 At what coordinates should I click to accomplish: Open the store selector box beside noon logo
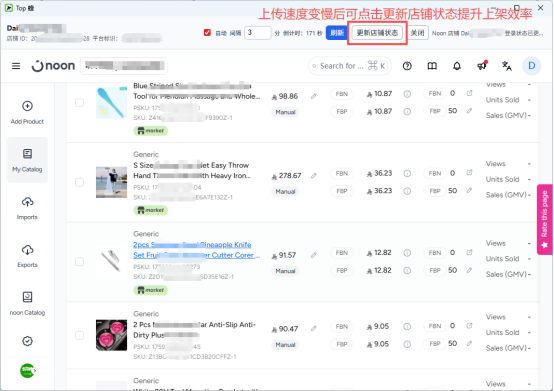(x=124, y=66)
